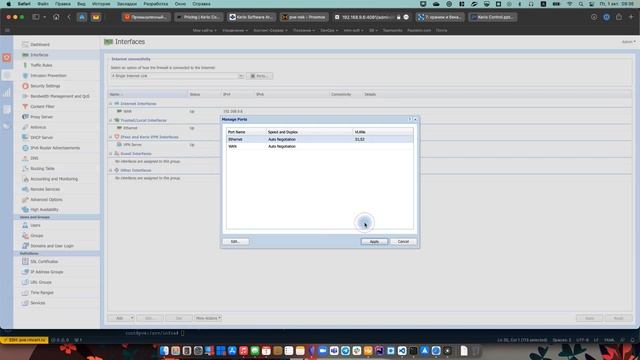Open the status bar-chart icon in left rail
Screen dimensions: 640x360
[x=7, y=93]
